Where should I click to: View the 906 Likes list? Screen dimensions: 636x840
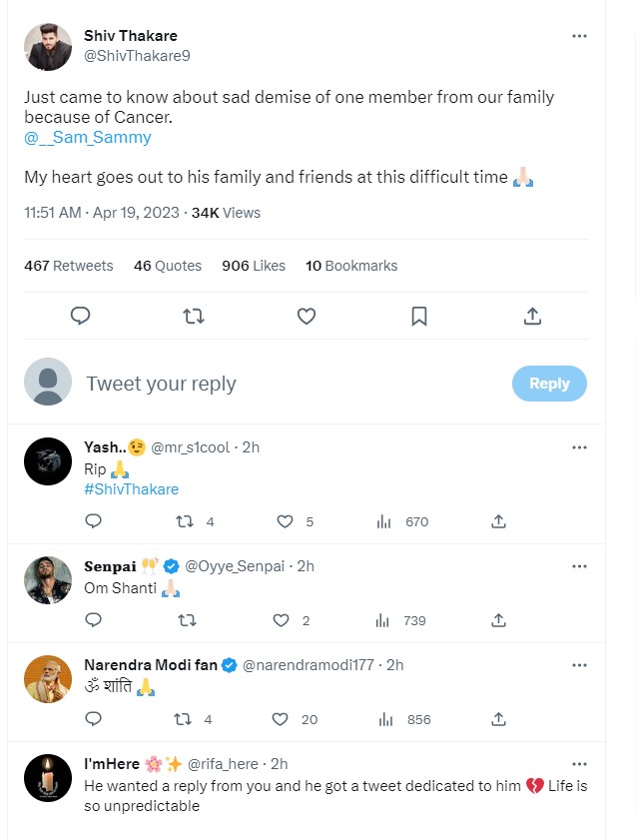pos(253,266)
